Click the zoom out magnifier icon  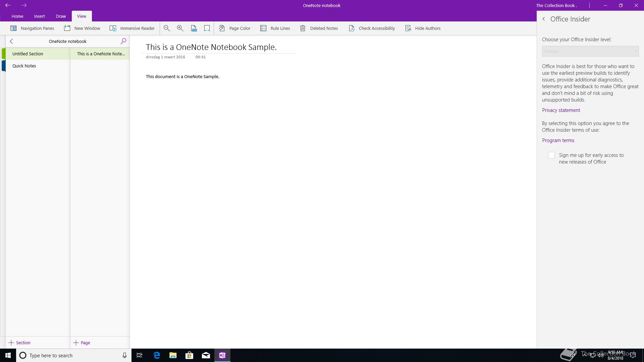coord(167,28)
